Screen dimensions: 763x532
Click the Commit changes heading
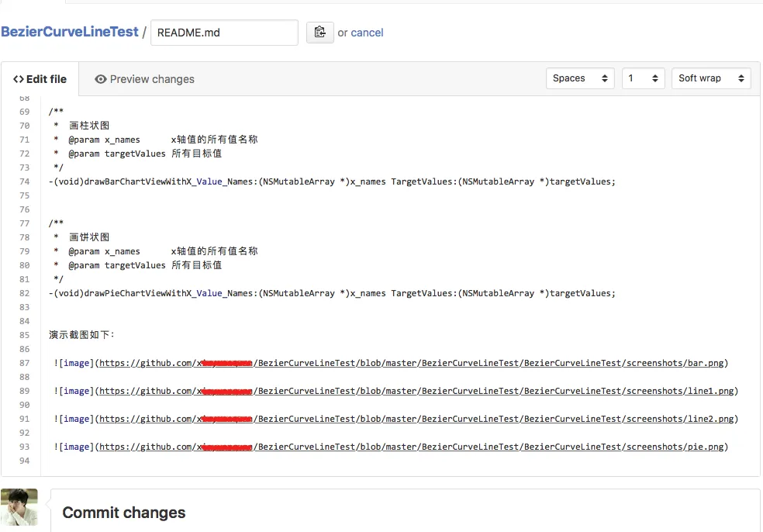tap(124, 513)
